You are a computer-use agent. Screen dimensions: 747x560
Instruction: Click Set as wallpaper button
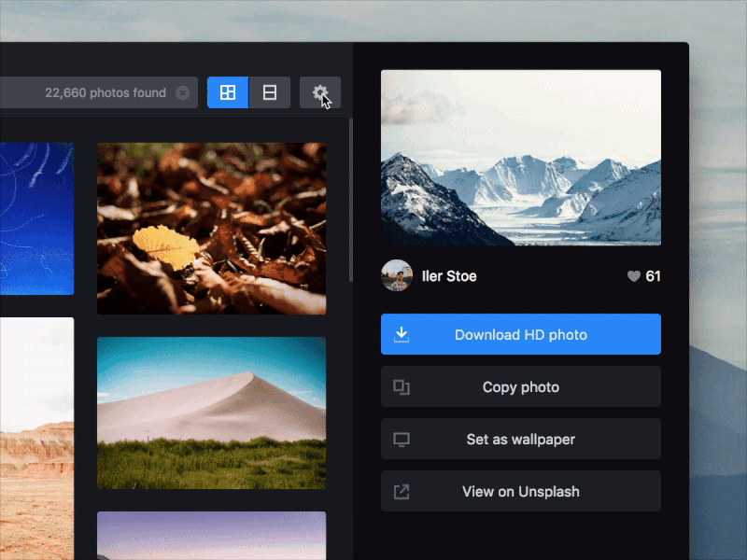pos(521,439)
